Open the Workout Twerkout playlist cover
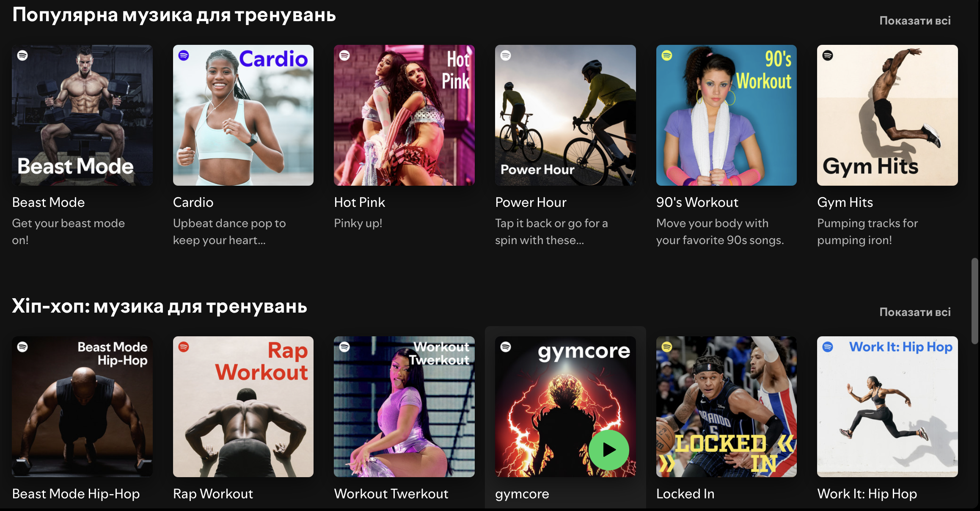The height and width of the screenshot is (511, 980). point(404,406)
